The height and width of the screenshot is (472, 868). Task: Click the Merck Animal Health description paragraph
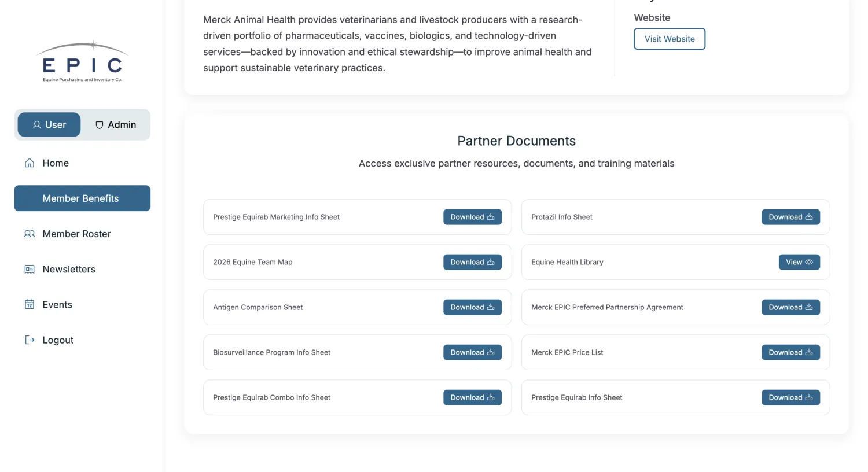(x=398, y=43)
